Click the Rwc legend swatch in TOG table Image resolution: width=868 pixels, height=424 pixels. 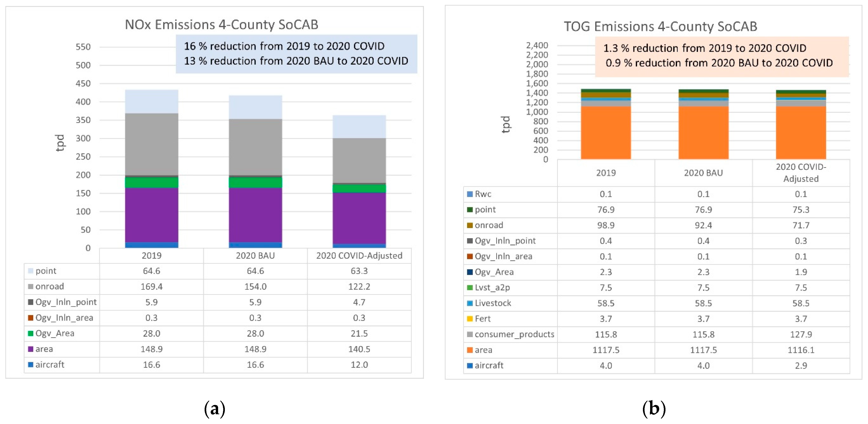pyautogui.click(x=470, y=194)
